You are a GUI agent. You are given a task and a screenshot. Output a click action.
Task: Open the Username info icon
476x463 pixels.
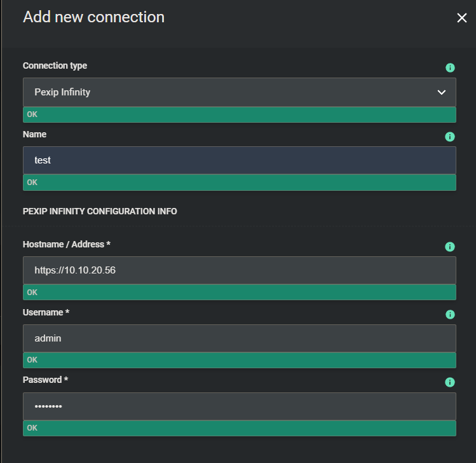450,314
